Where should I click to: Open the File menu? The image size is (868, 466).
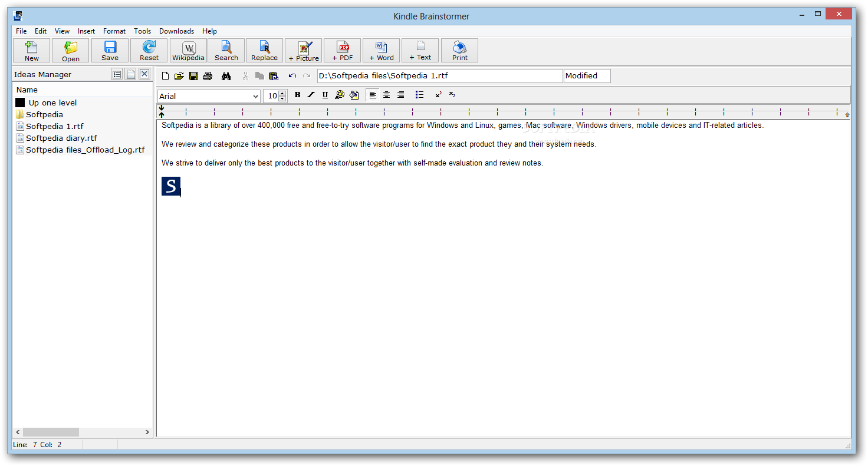(x=21, y=31)
